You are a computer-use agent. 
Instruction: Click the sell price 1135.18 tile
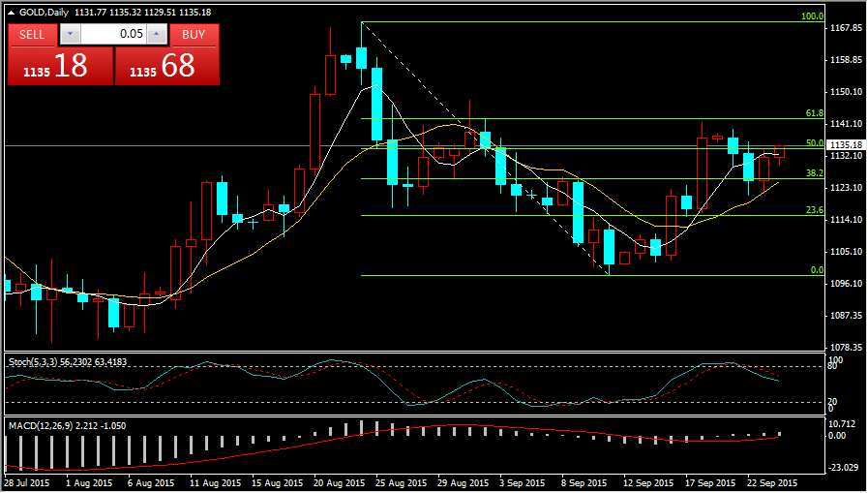pyautogui.click(x=60, y=66)
